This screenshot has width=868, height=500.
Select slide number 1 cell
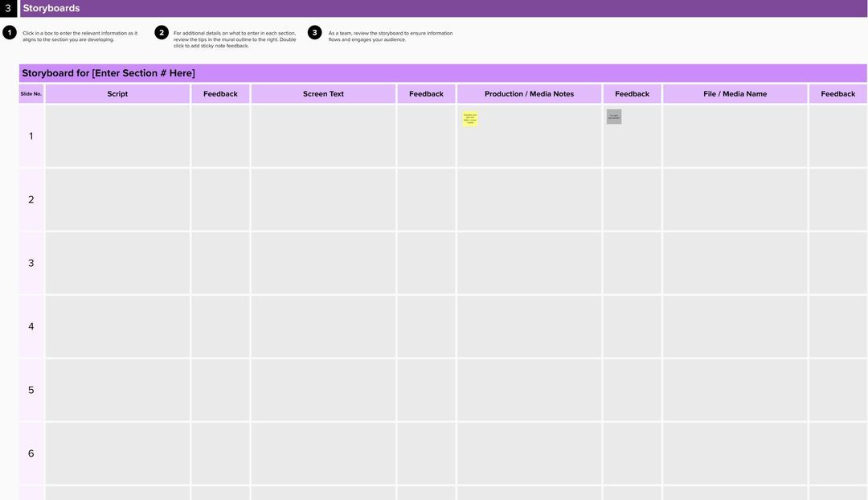pyautogui.click(x=30, y=133)
